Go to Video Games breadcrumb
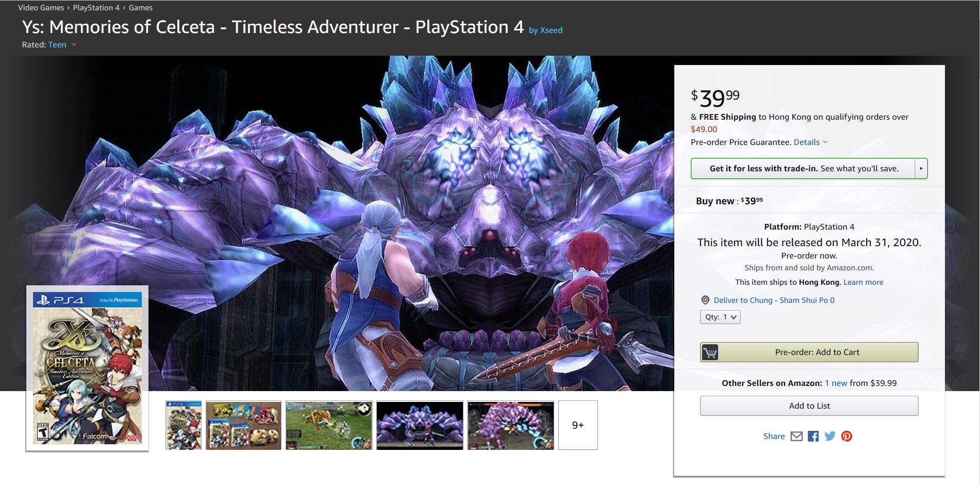Screen dimensions: 980x485 pyautogui.click(x=41, y=8)
